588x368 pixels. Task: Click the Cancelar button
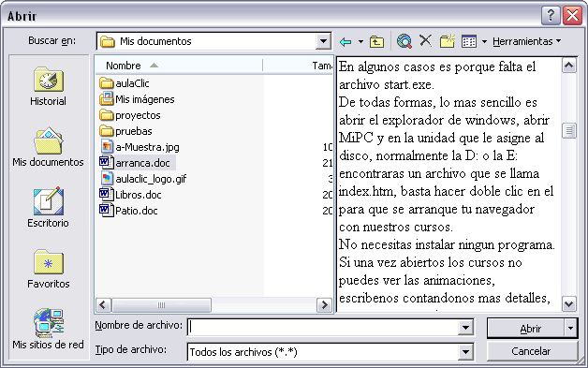[x=532, y=351]
